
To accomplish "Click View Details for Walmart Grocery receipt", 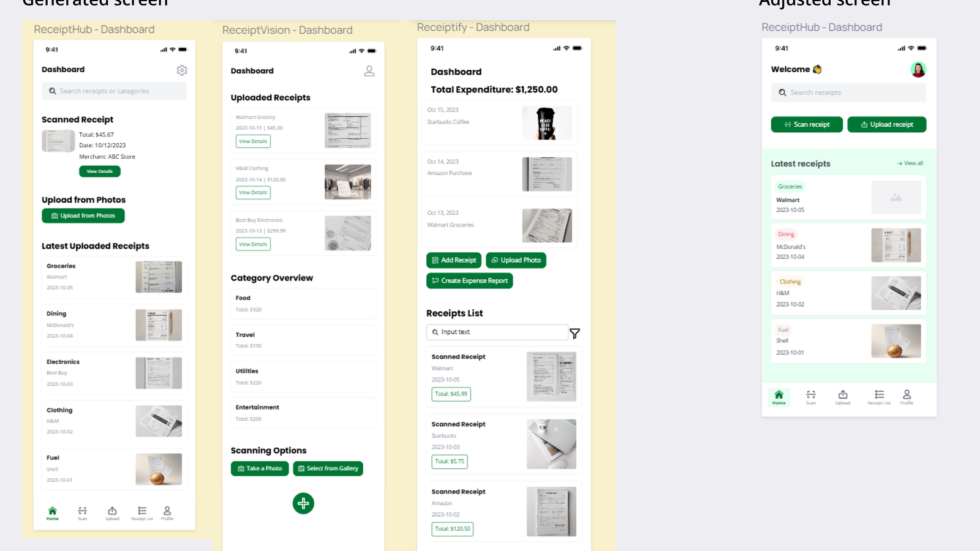I will pos(253,141).
